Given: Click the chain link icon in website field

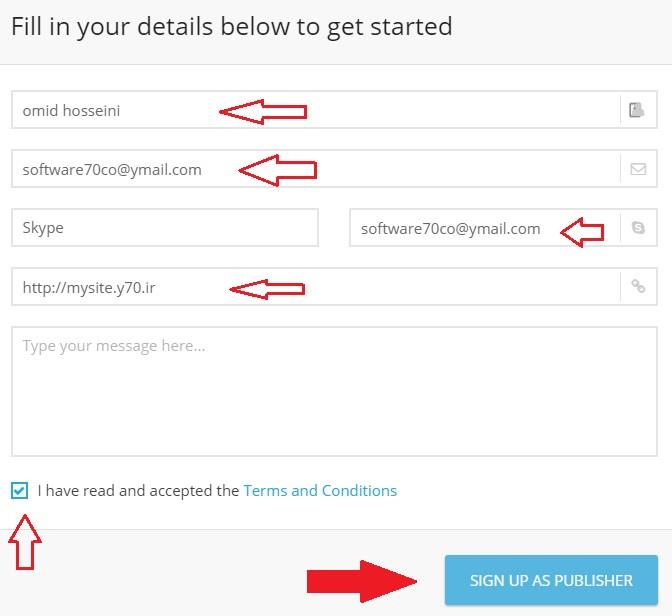Looking at the screenshot, I should pos(638,287).
